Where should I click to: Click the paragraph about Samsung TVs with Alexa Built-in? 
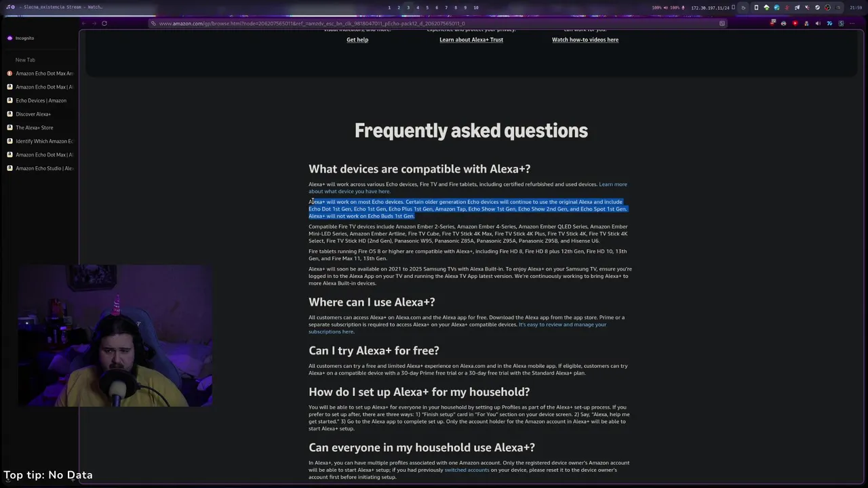pyautogui.click(x=470, y=276)
